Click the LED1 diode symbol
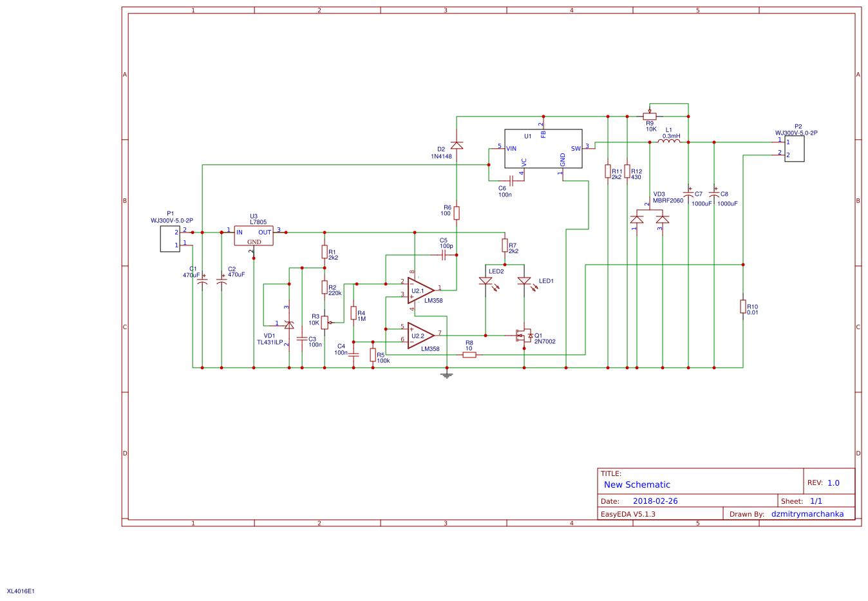 526,283
